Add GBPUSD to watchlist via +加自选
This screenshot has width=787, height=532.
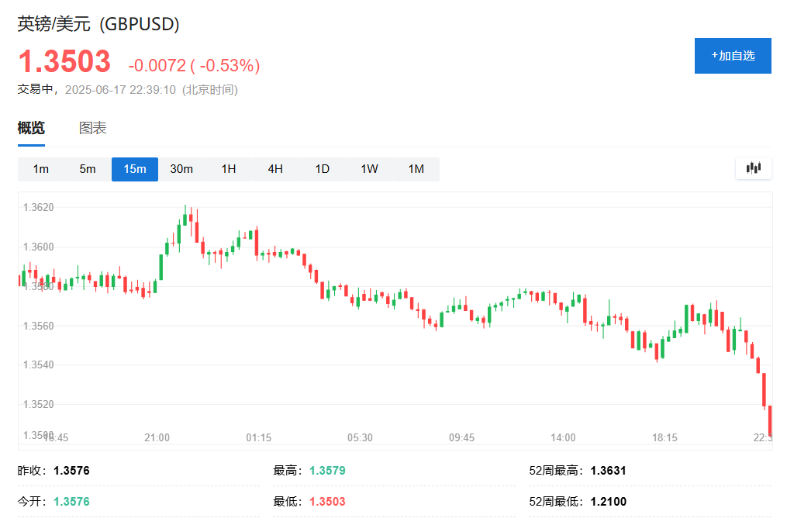pyautogui.click(x=733, y=56)
